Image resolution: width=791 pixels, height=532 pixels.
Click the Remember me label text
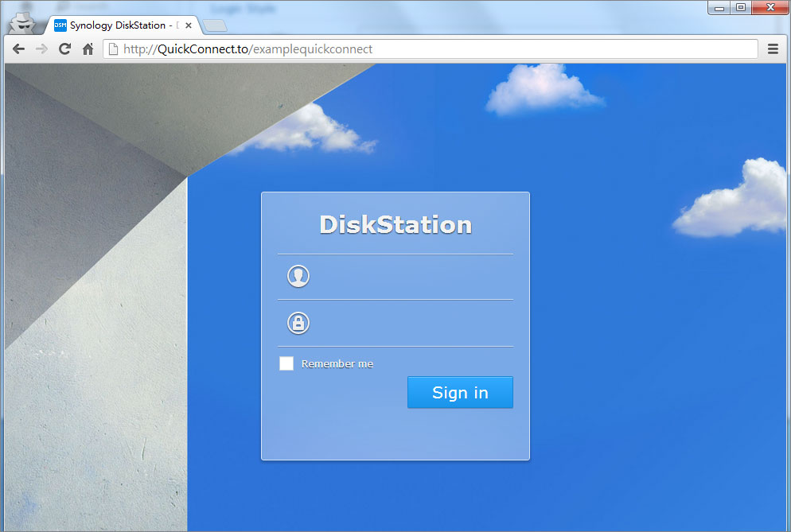tap(337, 364)
